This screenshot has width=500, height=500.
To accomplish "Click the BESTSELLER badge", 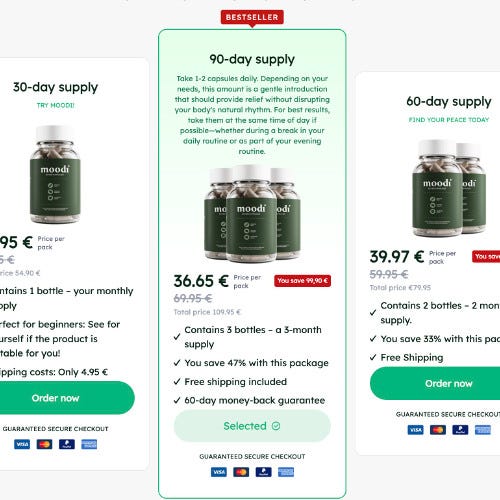I will click(252, 17).
